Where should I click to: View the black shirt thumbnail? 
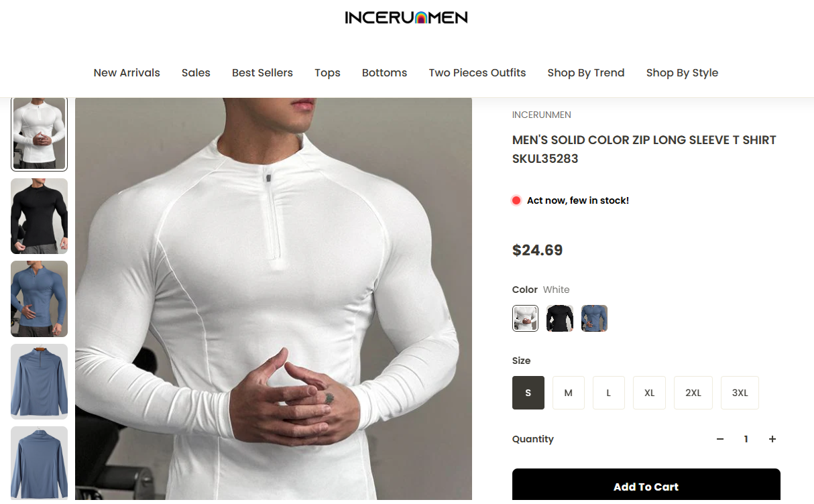pyautogui.click(x=39, y=216)
